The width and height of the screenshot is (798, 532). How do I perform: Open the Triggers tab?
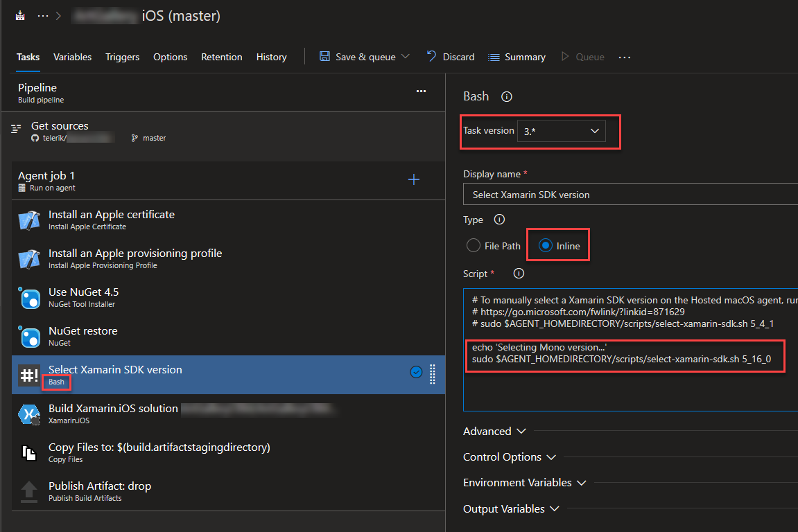click(122, 57)
